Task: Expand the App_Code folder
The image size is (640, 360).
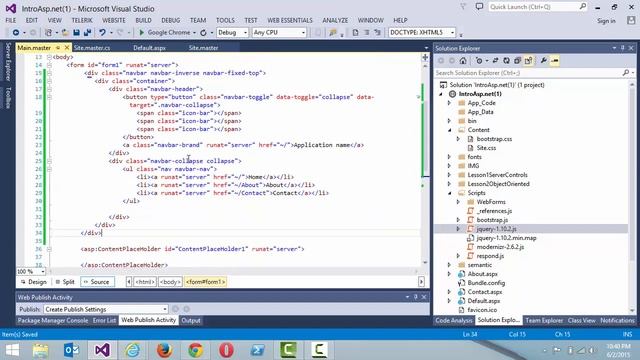Action: coord(450,103)
